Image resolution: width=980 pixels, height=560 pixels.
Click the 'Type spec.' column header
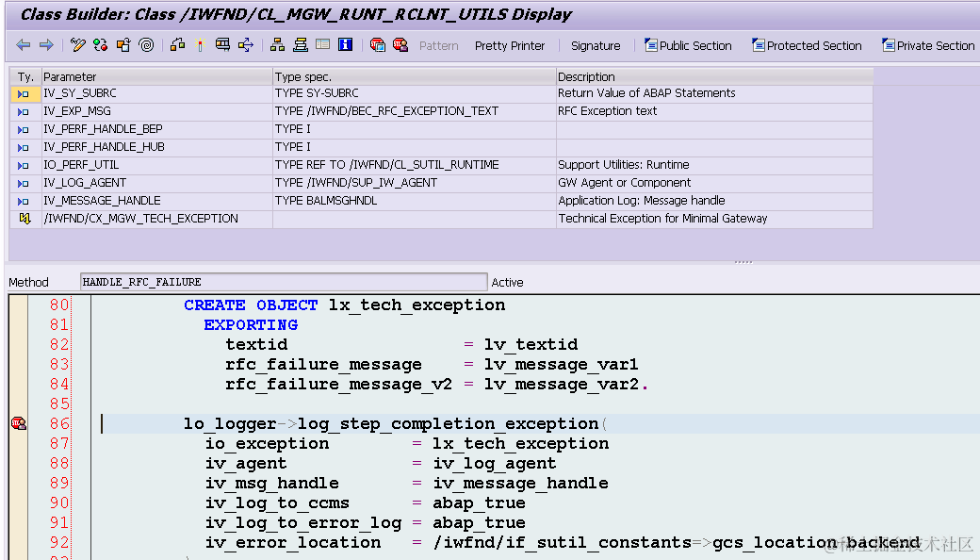click(415, 77)
